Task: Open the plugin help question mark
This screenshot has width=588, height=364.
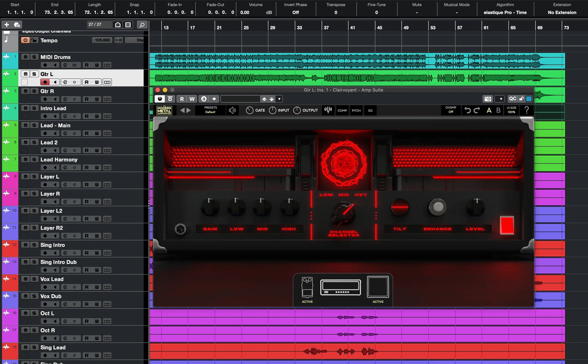Action: tap(527, 110)
